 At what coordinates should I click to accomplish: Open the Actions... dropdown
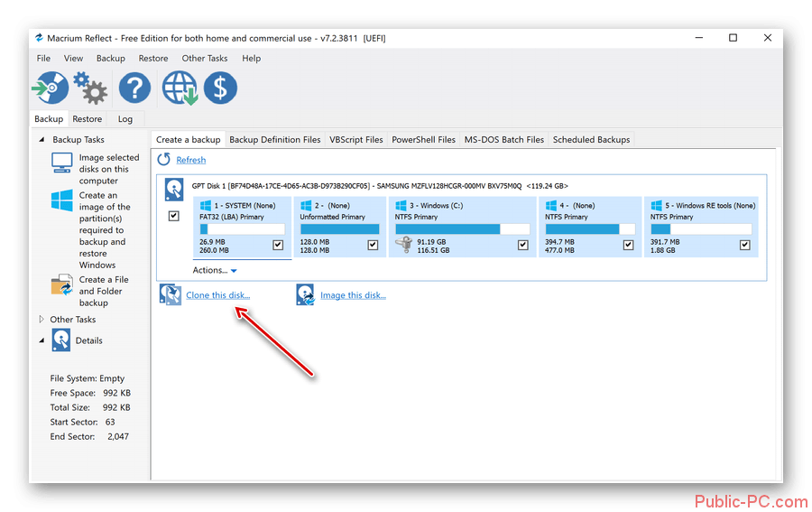tap(215, 270)
